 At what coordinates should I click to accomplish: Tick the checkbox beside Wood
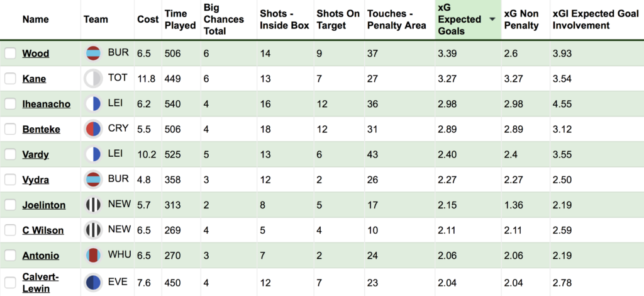coord(10,54)
